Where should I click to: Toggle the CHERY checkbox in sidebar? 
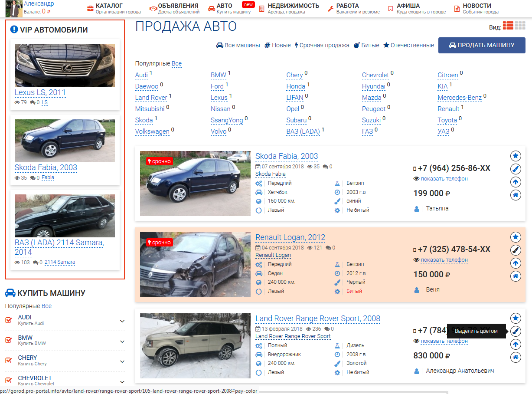(9, 361)
